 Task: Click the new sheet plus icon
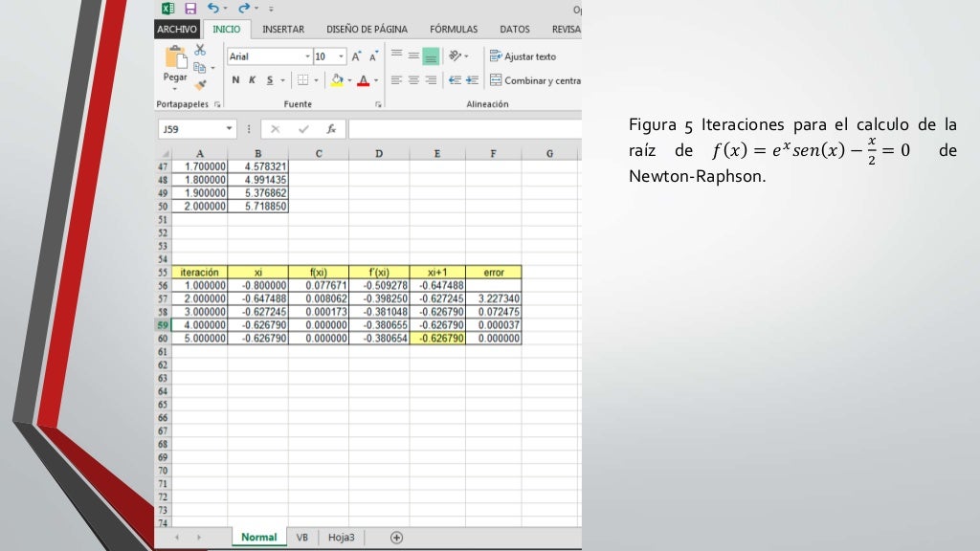(396, 538)
